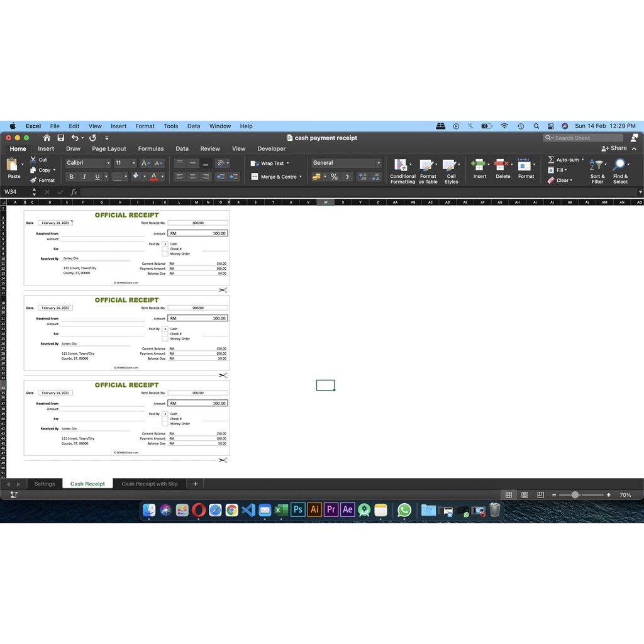
Task: Click the Percent style button
Action: point(334,177)
